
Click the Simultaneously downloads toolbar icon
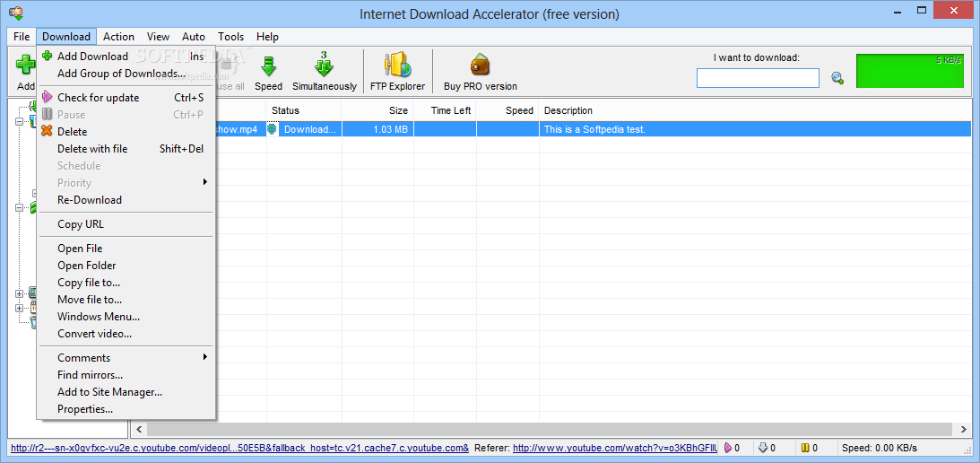324,65
